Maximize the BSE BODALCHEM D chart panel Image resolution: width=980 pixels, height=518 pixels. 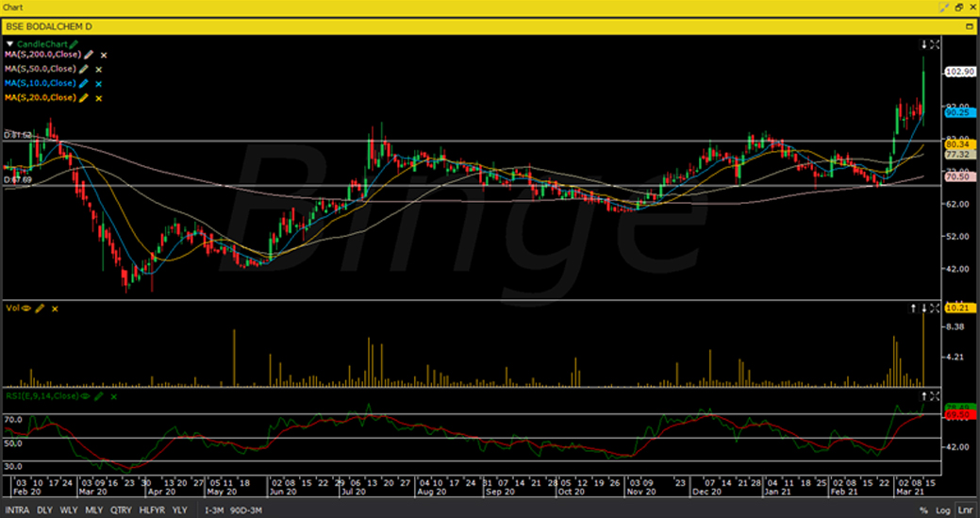(970, 26)
